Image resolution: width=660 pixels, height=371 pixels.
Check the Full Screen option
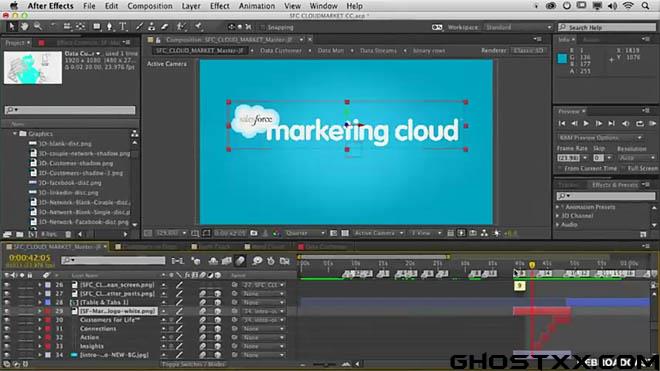[623, 168]
